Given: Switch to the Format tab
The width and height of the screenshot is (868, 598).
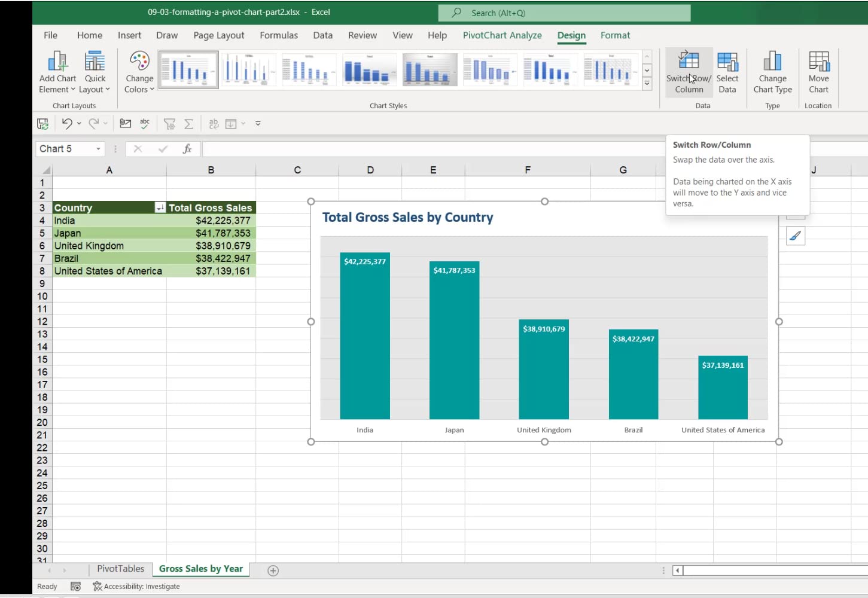Looking at the screenshot, I should pyautogui.click(x=615, y=35).
